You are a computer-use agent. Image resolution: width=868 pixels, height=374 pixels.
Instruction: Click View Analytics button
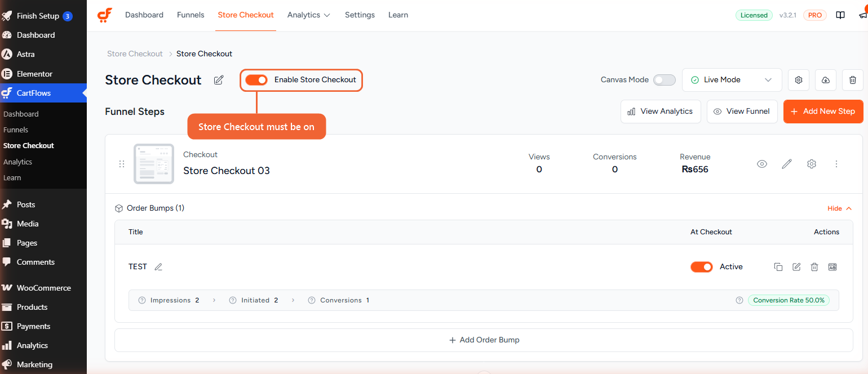(661, 112)
